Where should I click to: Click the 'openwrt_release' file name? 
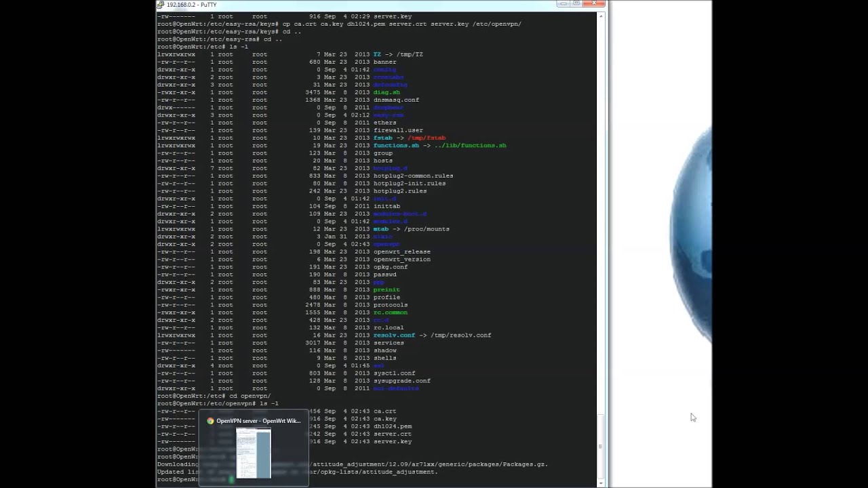pos(402,251)
